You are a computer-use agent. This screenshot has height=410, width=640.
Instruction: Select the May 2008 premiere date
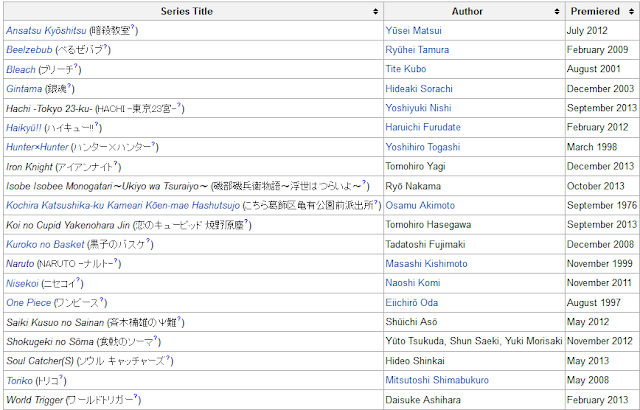(588, 380)
